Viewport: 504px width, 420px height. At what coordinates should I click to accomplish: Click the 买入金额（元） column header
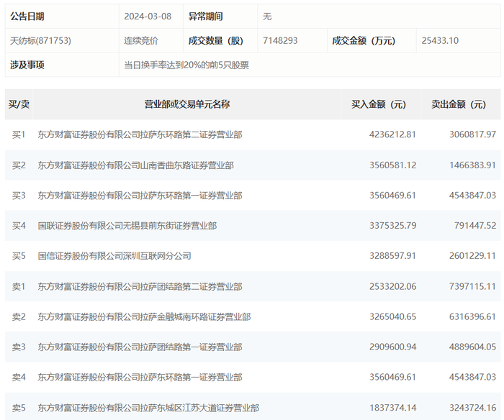pyautogui.click(x=379, y=104)
